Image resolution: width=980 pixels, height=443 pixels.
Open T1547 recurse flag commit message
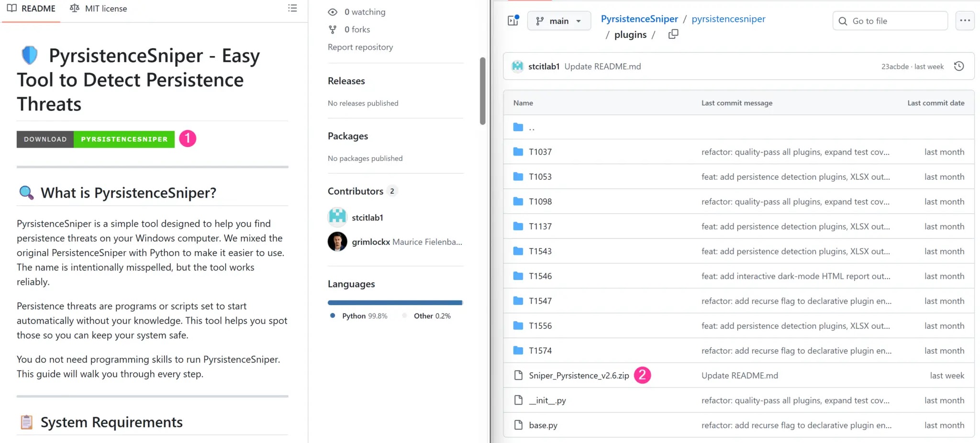(x=796, y=301)
